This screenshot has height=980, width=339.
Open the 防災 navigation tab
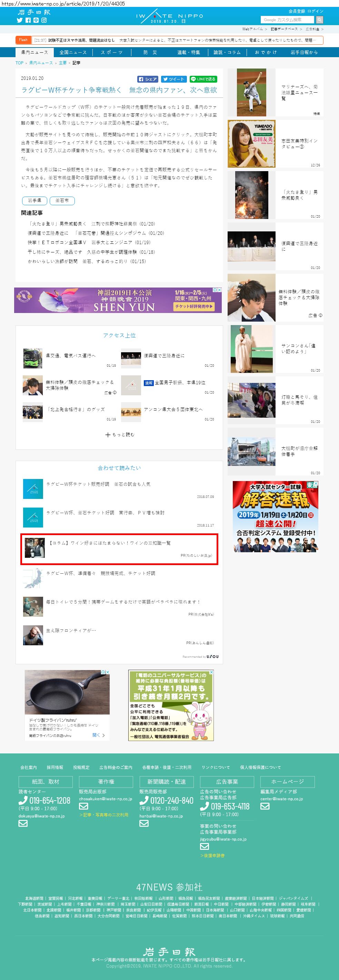[x=150, y=52]
